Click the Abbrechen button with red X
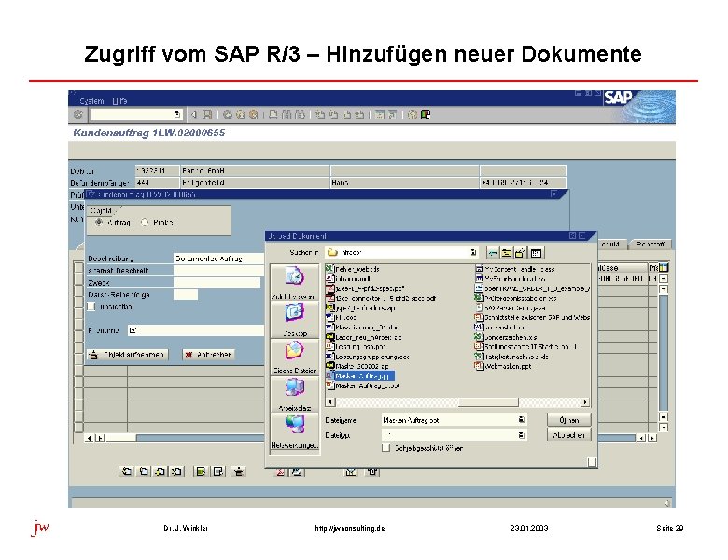728x560 pixels. [208, 355]
